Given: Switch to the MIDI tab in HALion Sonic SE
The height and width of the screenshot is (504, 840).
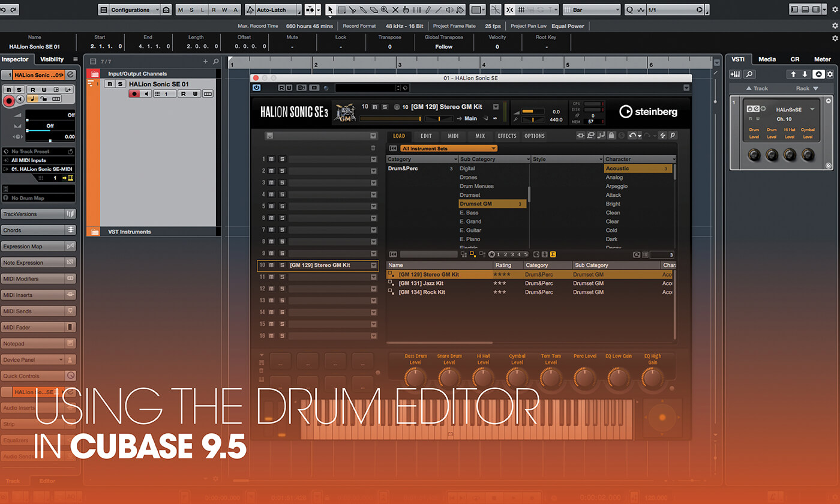Looking at the screenshot, I should [x=454, y=136].
